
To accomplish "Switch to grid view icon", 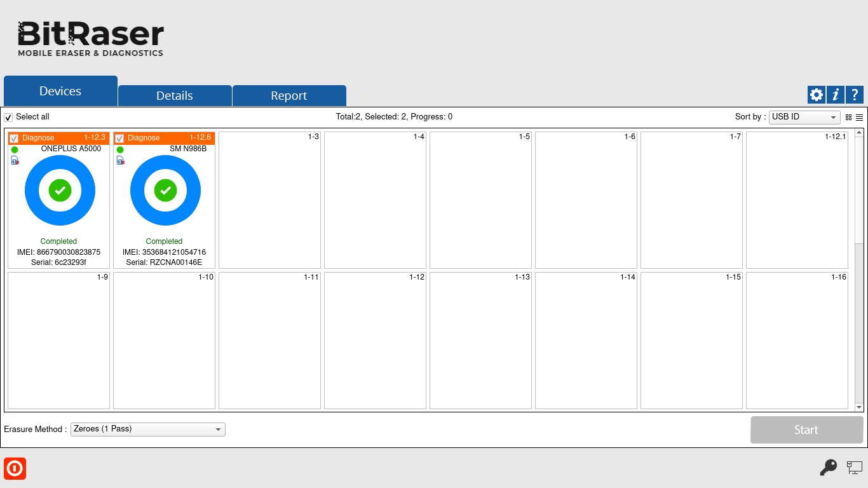I will pos(848,118).
